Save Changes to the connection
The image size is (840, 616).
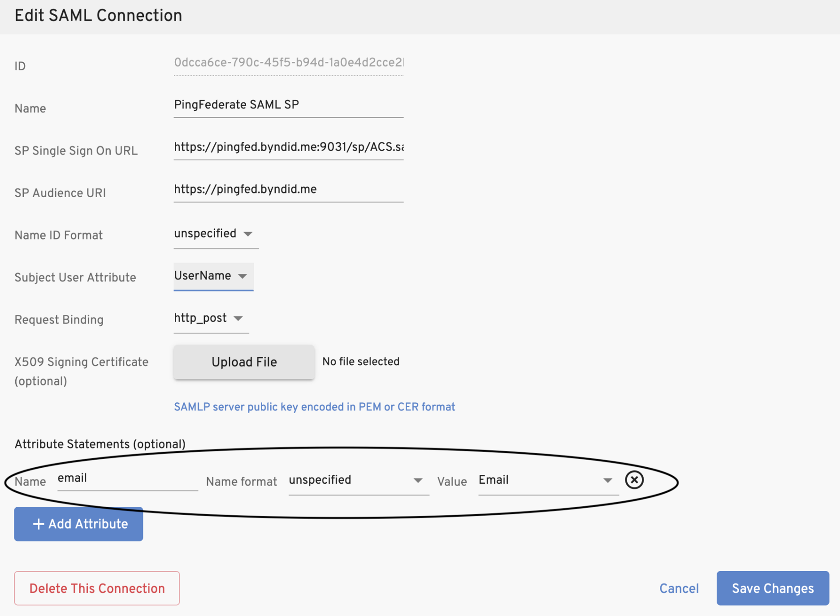click(x=772, y=588)
